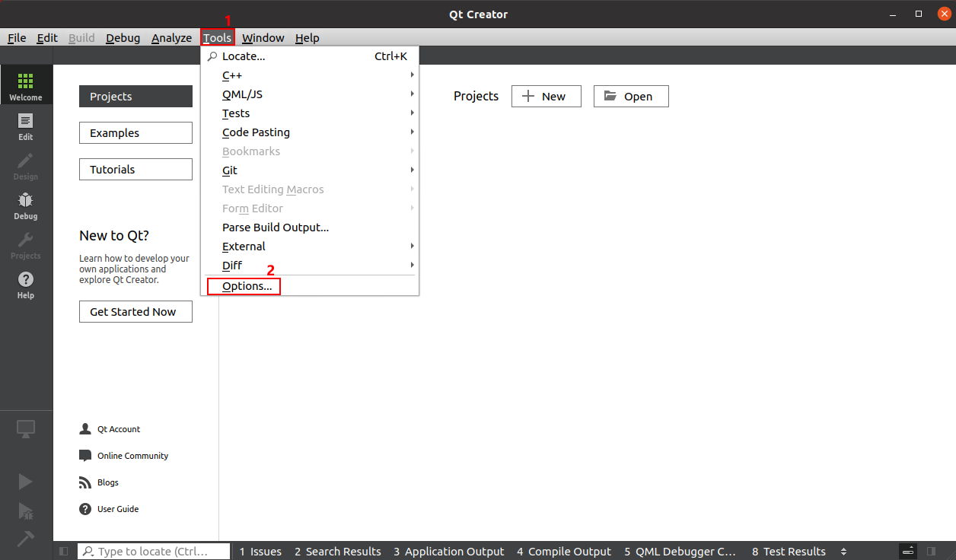Expand the Git submenu
The image size is (956, 560).
[310, 170]
